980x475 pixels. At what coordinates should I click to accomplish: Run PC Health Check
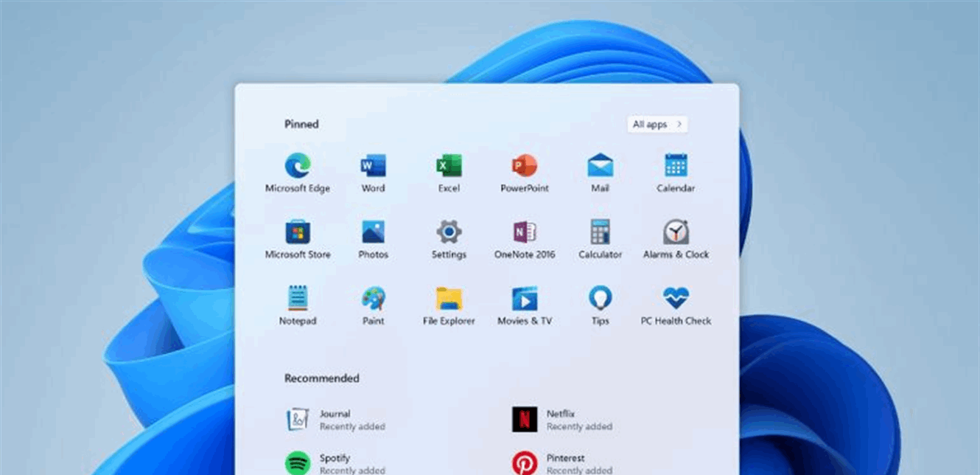[675, 301]
